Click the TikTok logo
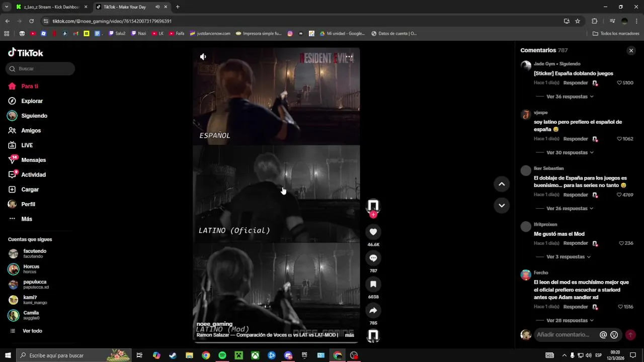Image resolution: width=644 pixels, height=362 pixels. [26, 53]
